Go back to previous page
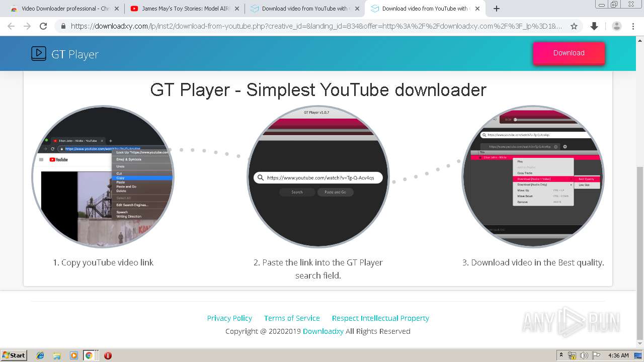This screenshot has height=362, width=644. 11,26
